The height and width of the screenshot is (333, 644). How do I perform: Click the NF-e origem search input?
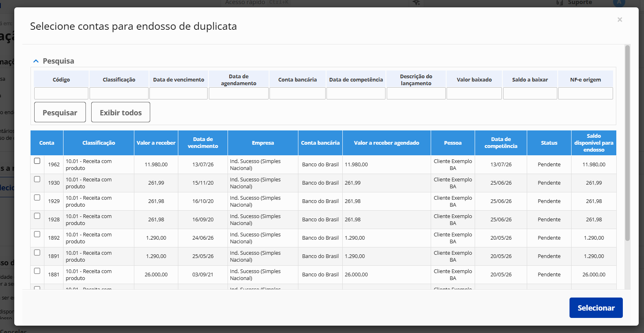(585, 93)
